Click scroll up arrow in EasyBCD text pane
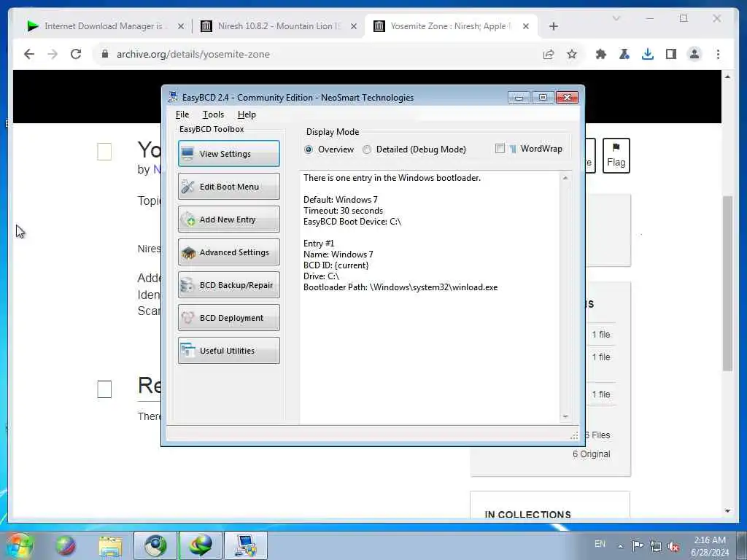Viewport: 747px width, 560px height. pos(565,178)
